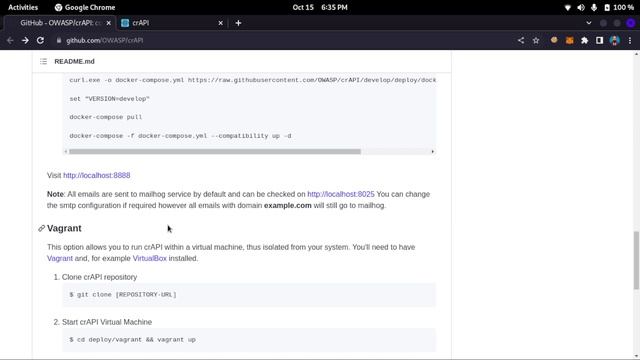The height and width of the screenshot is (360, 640).
Task: Click the microphone icon in top bar
Action: click(x=594, y=7)
